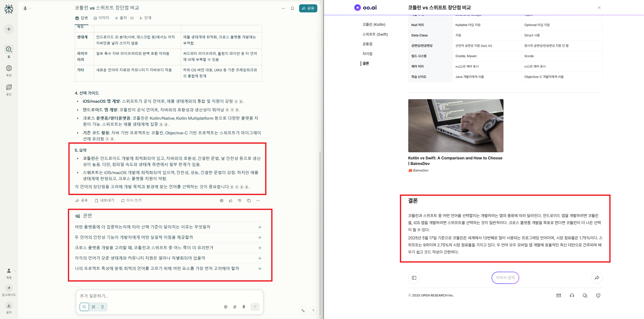This screenshot has width=644, height=319.
Task: Open the headphones support icon on right panel
Action: coord(572,295)
